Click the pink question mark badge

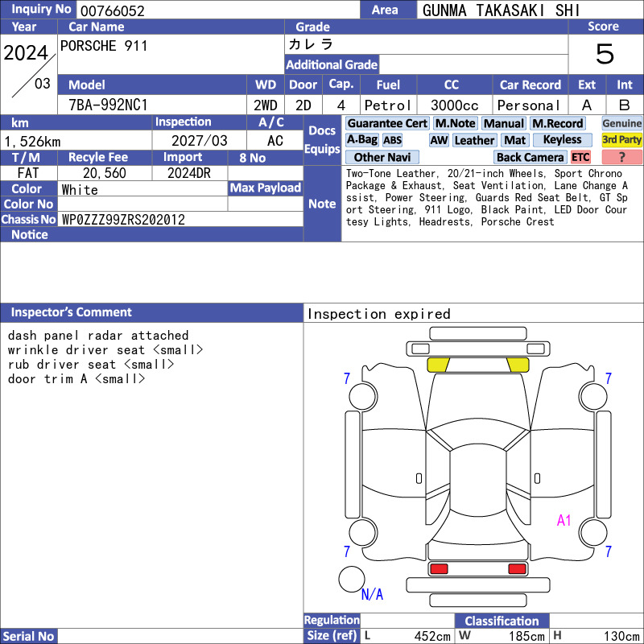[x=621, y=157]
